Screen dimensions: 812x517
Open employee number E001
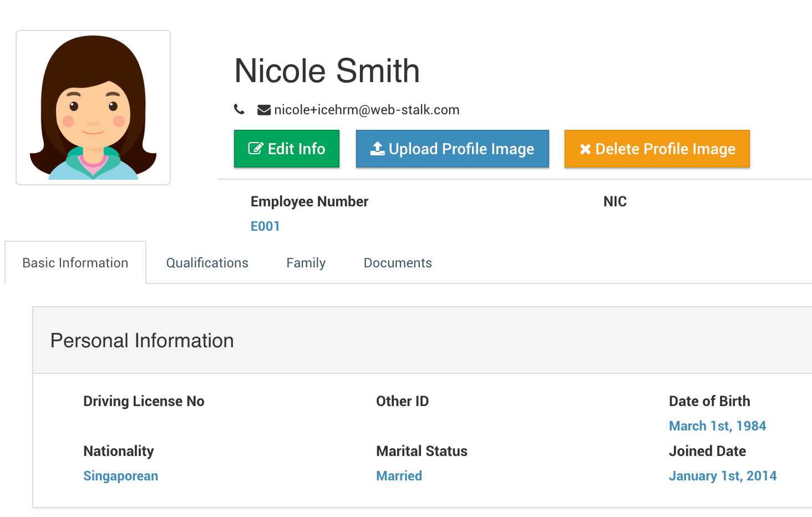(x=265, y=226)
